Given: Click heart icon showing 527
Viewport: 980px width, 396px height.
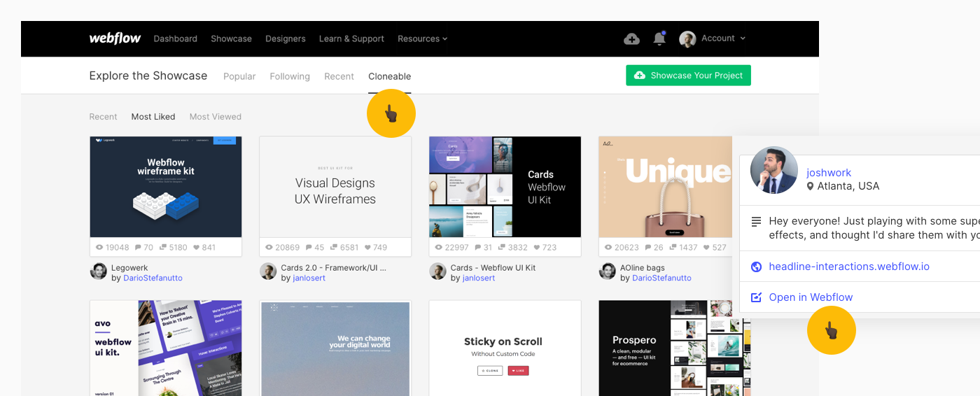Looking at the screenshot, I should coord(706,248).
